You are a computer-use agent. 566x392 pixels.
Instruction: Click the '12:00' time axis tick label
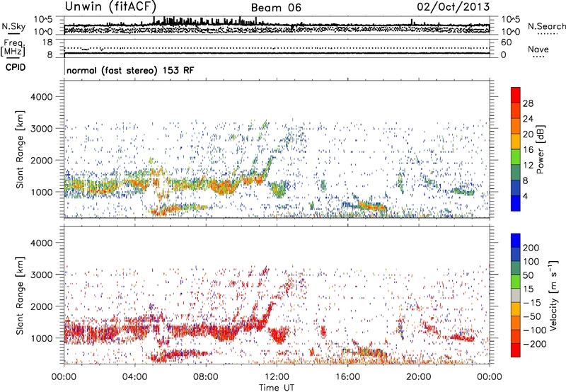(x=277, y=377)
